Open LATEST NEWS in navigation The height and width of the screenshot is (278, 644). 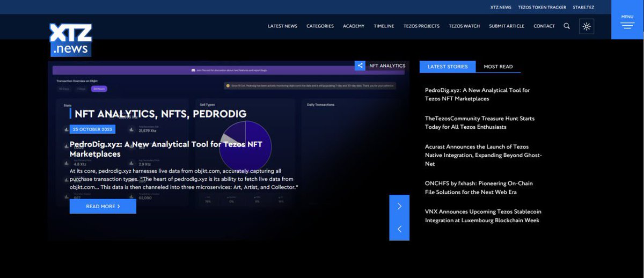tap(282, 26)
